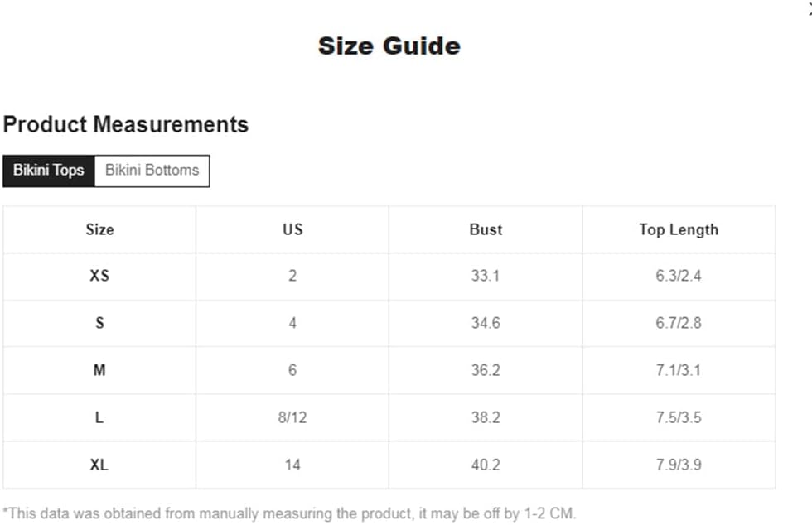Select the L size row label
The width and height of the screenshot is (812, 525).
coord(99,417)
